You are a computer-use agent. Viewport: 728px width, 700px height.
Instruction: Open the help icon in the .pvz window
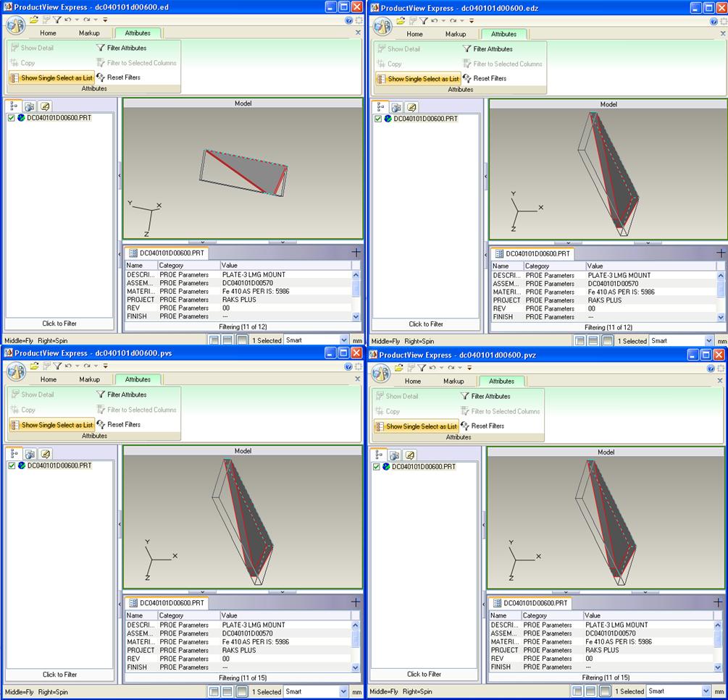pyautogui.click(x=711, y=368)
